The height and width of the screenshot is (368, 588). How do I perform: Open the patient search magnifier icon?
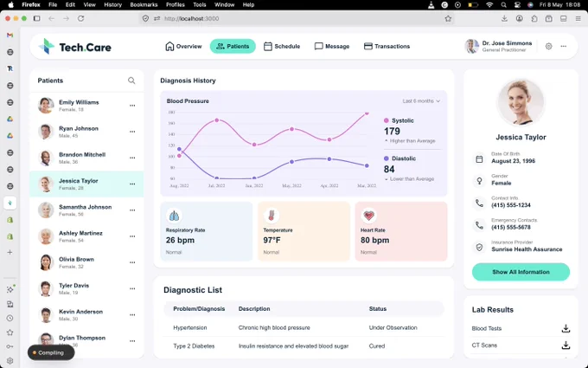[x=131, y=81]
